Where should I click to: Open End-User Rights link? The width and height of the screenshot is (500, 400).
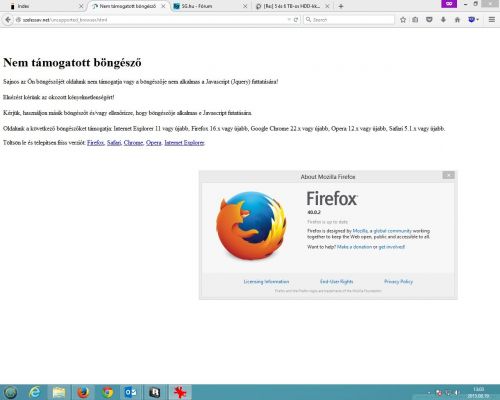[336, 282]
